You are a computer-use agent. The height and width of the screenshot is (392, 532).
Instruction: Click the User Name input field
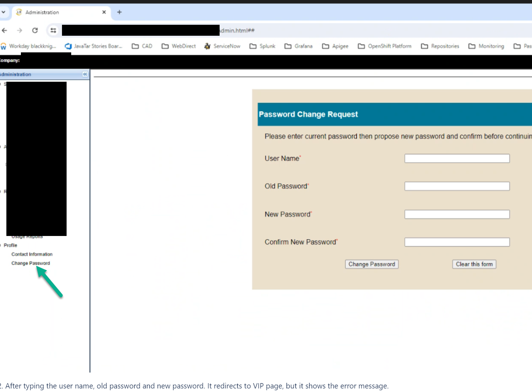[x=457, y=158]
